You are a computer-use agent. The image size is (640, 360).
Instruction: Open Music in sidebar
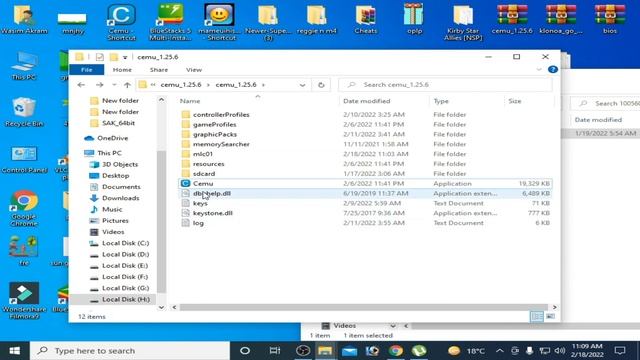112,209
